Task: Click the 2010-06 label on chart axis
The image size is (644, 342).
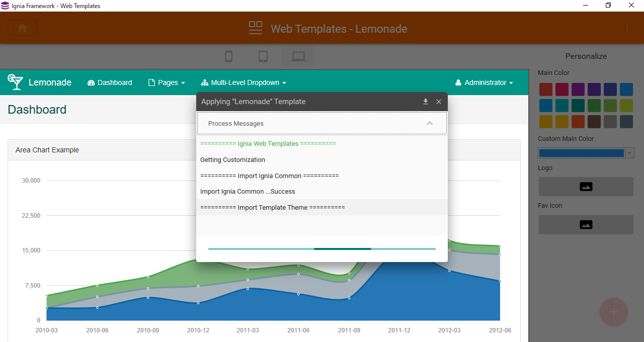Action: click(97, 330)
